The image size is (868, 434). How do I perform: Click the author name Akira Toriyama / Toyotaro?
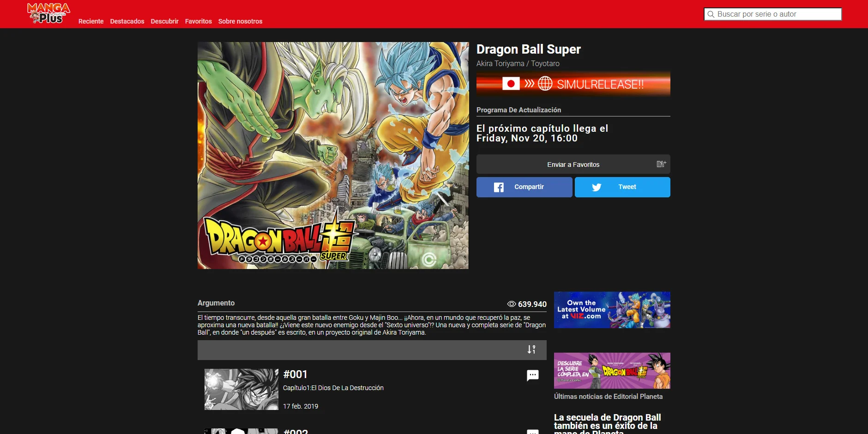pyautogui.click(x=518, y=64)
